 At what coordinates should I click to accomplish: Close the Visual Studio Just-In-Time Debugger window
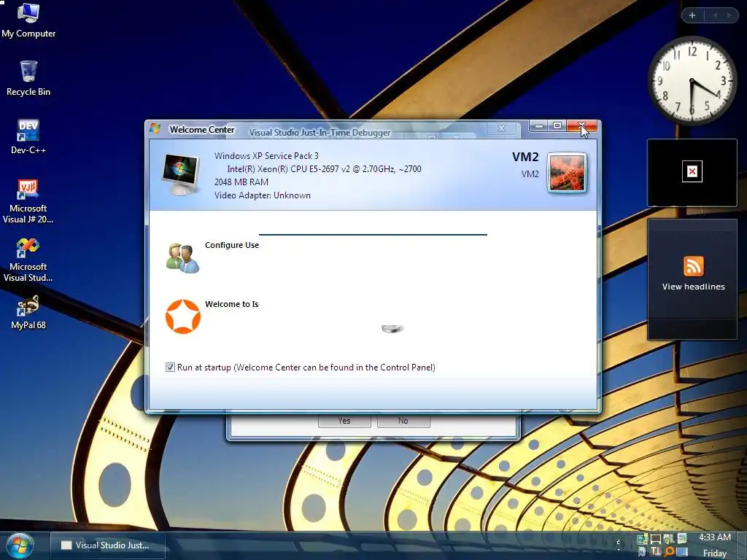502,128
